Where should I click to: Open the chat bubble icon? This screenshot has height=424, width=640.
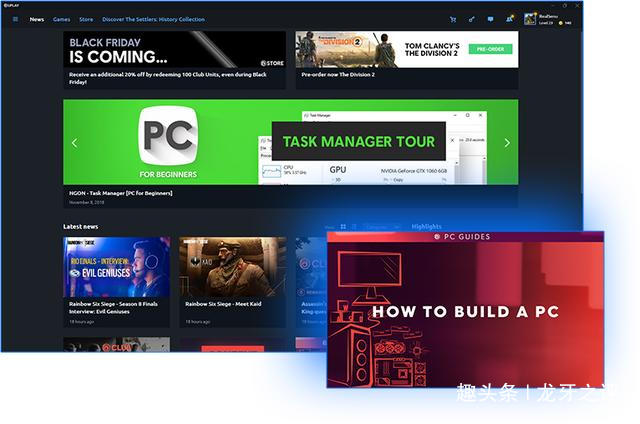pyautogui.click(x=490, y=19)
